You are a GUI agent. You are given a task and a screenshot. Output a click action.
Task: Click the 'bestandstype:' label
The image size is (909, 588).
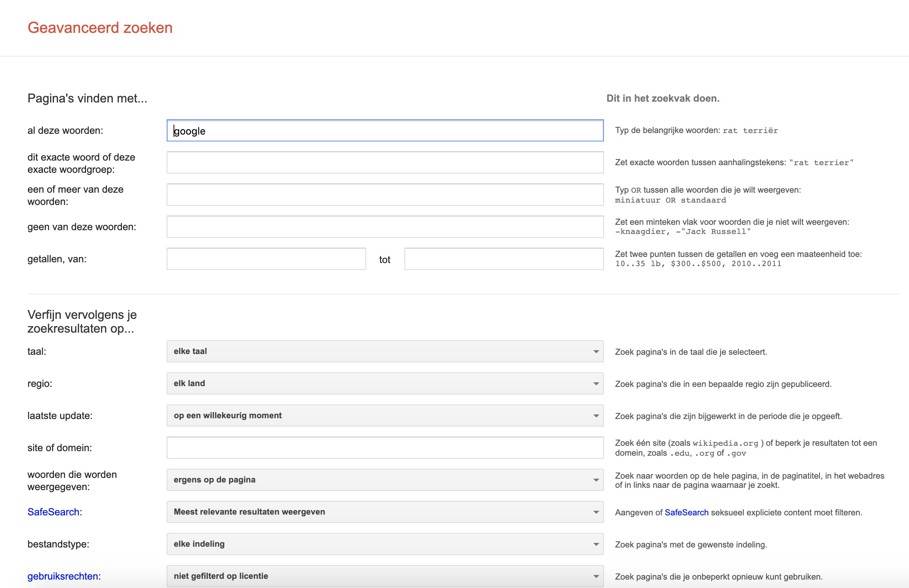58,544
